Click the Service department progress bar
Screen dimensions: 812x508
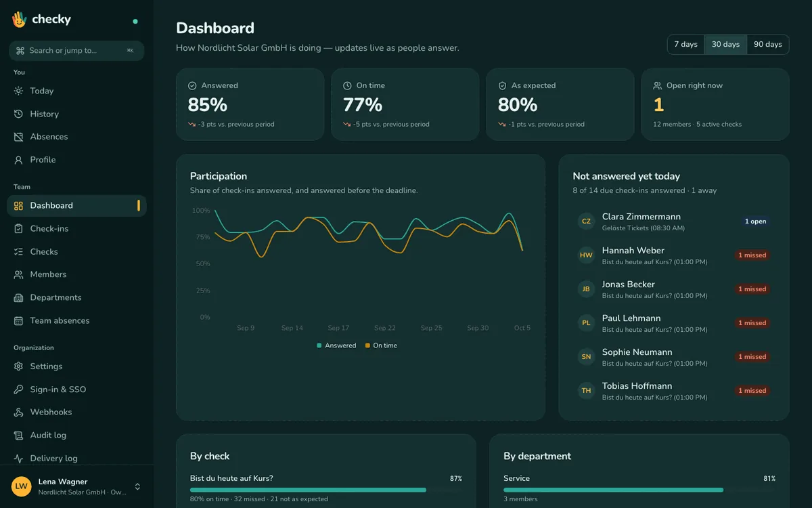pyautogui.click(x=639, y=490)
